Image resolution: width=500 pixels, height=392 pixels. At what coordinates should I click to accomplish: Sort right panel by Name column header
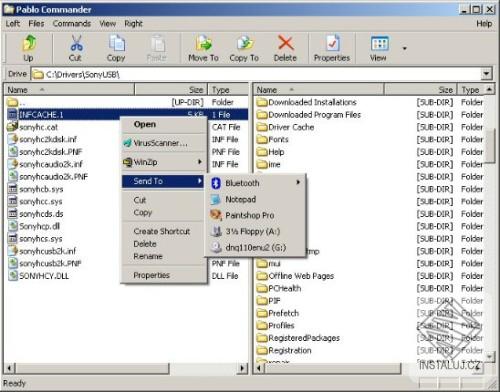[x=319, y=90]
